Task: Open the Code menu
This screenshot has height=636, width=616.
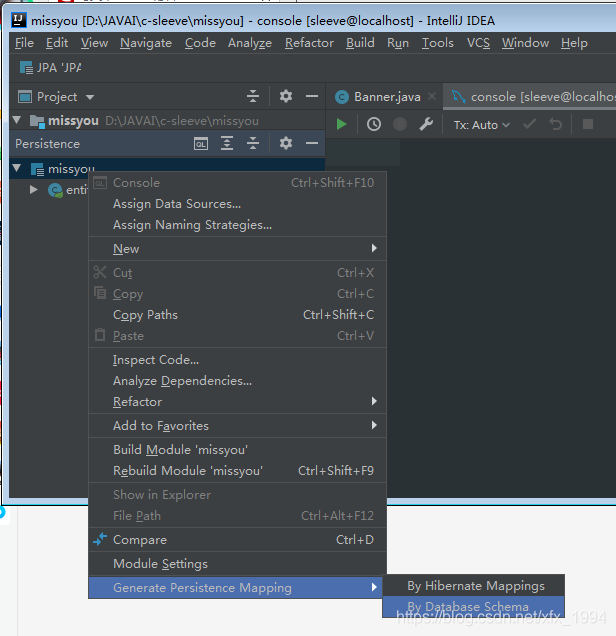Action: pyautogui.click(x=200, y=43)
